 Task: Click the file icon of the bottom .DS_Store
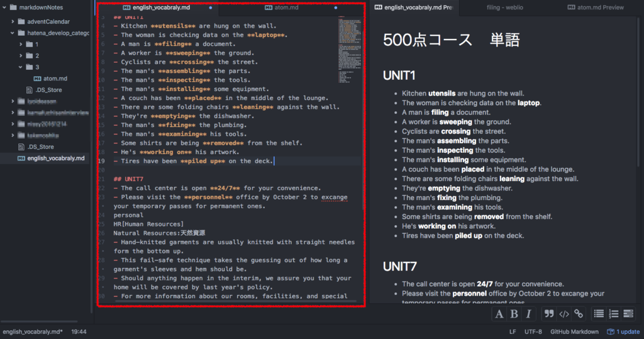click(21, 147)
